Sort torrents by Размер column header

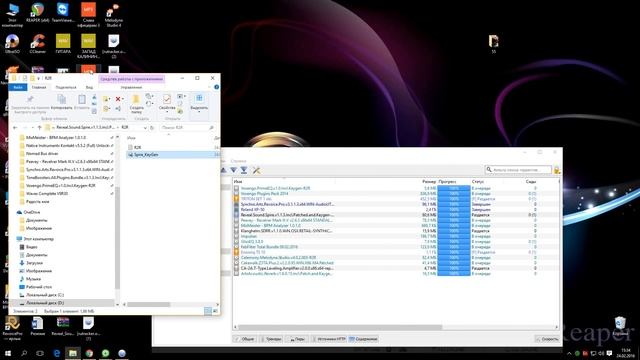429,182
